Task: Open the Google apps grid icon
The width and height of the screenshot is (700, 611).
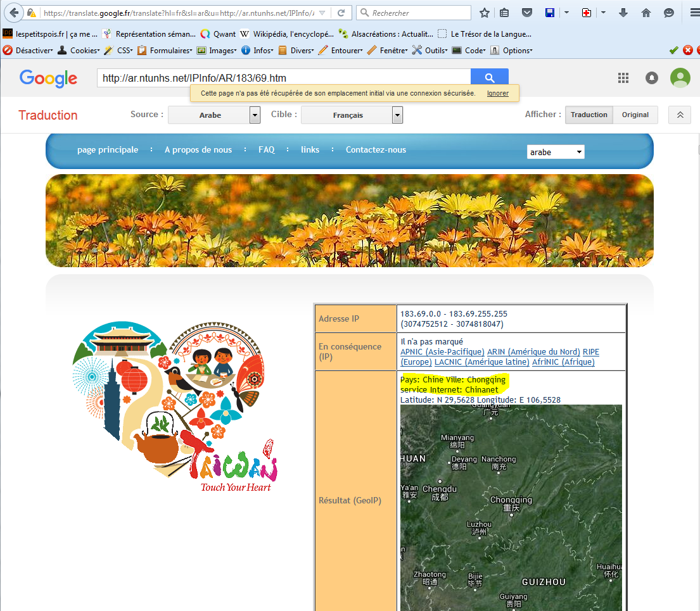Action: (623, 77)
